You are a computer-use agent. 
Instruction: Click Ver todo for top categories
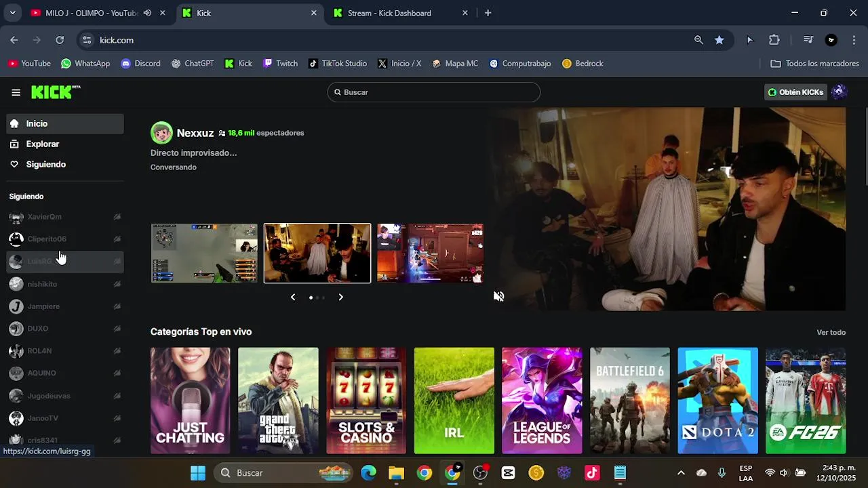coord(831,332)
